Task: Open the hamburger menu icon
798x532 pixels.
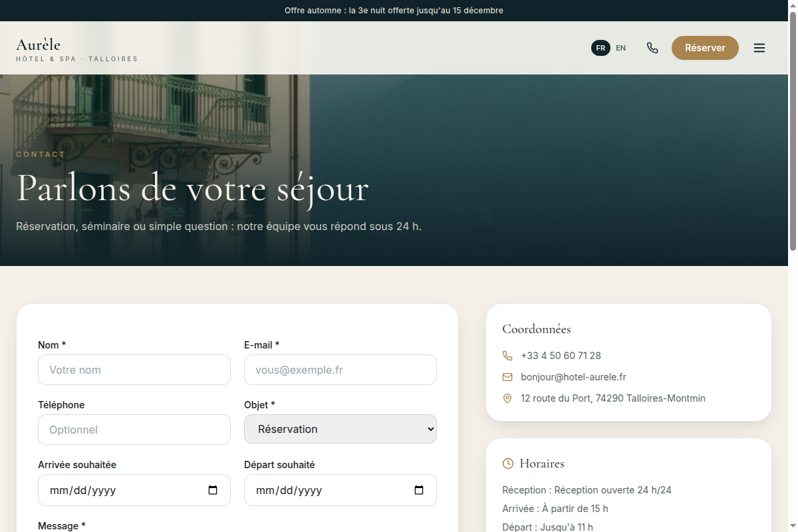Action: (759, 48)
